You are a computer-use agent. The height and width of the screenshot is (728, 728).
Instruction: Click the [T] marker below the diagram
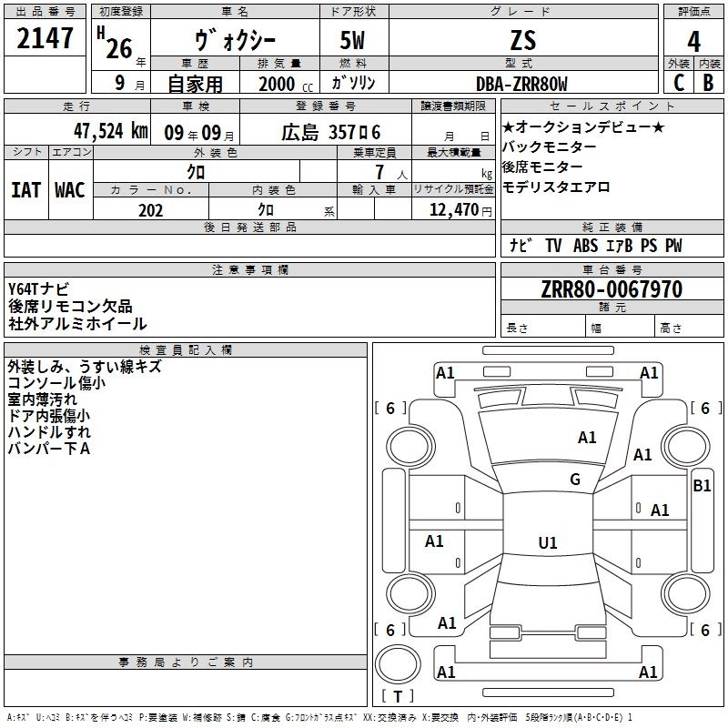[398, 696]
